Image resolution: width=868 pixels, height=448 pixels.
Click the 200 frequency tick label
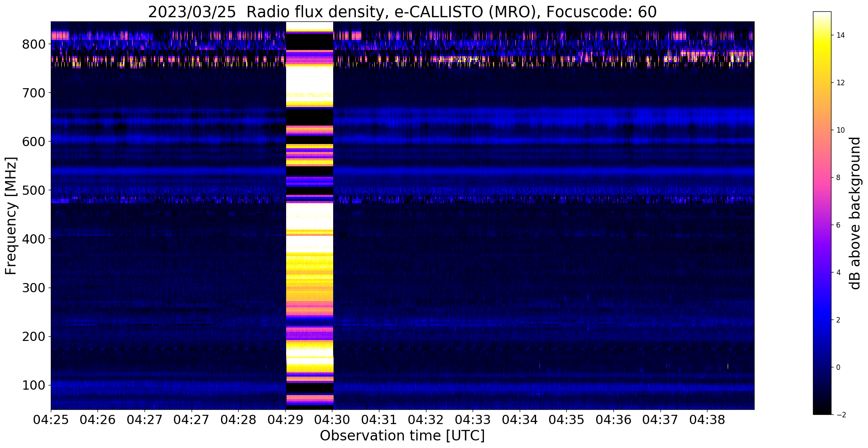click(34, 336)
